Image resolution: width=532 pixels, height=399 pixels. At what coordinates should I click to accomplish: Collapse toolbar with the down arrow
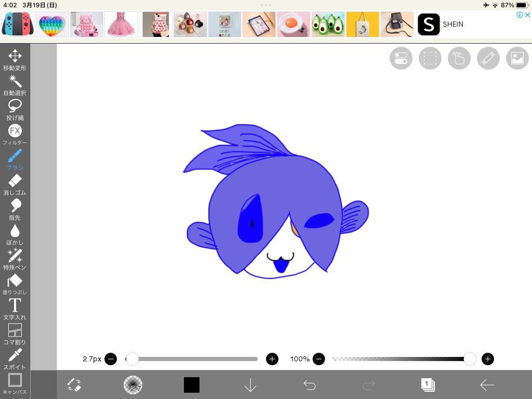coord(250,385)
